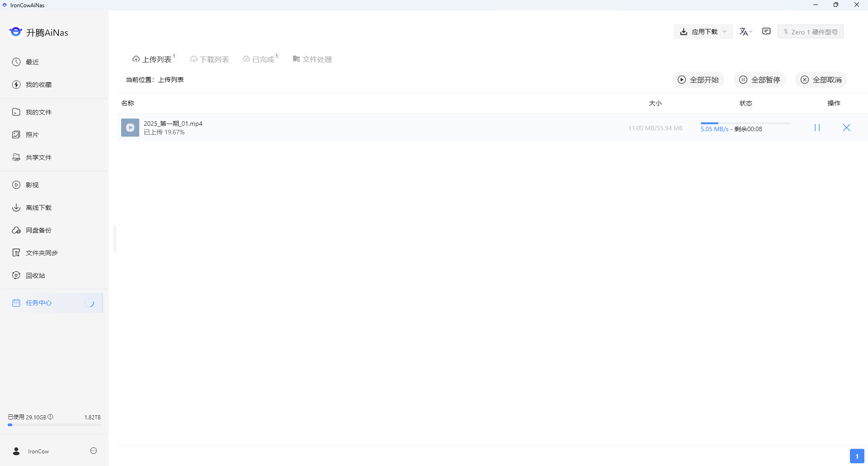868x466 pixels.
Task: Open the translate language selector chevron
Action: point(751,32)
